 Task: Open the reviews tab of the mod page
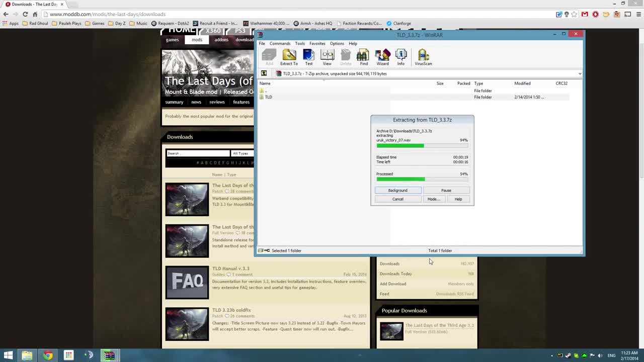click(217, 102)
